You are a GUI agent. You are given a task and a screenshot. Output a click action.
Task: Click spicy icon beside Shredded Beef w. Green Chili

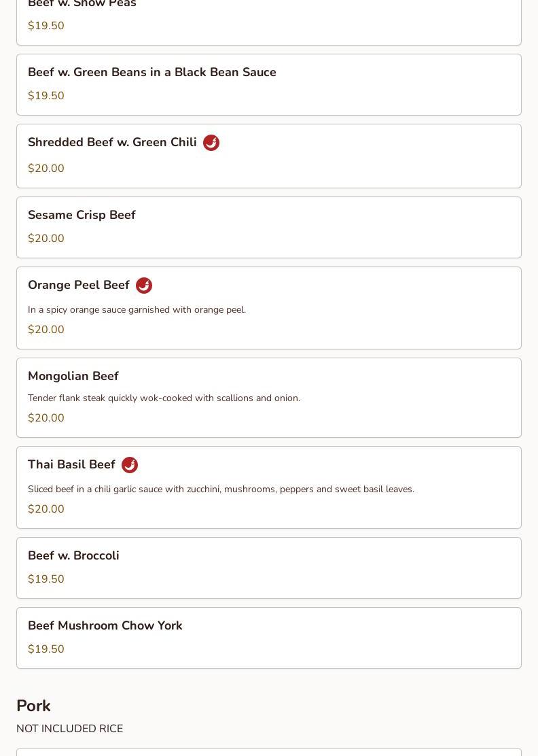(x=211, y=143)
